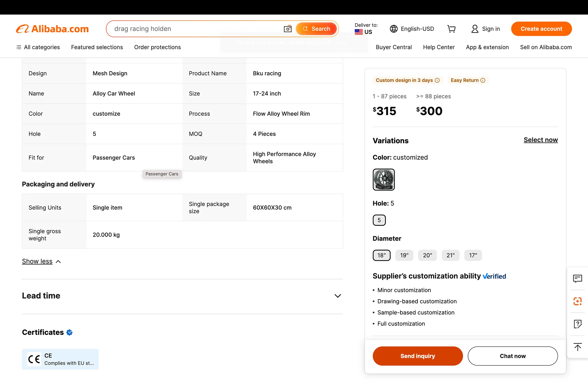This screenshot has height=382, width=588.
Task: Click the 20.000 kg weight value
Action: (106, 235)
